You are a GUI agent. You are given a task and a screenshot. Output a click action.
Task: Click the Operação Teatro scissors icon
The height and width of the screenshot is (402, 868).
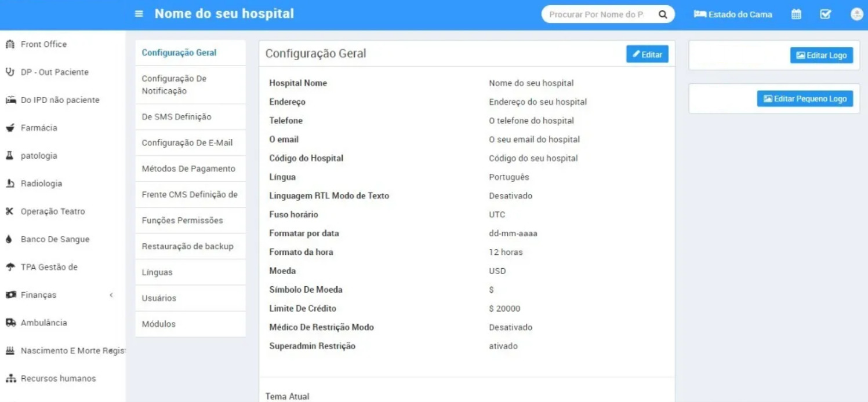[x=9, y=211]
